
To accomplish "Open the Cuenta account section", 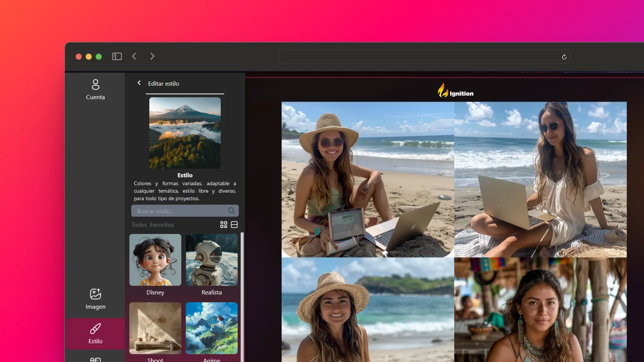I will pyautogui.click(x=95, y=89).
